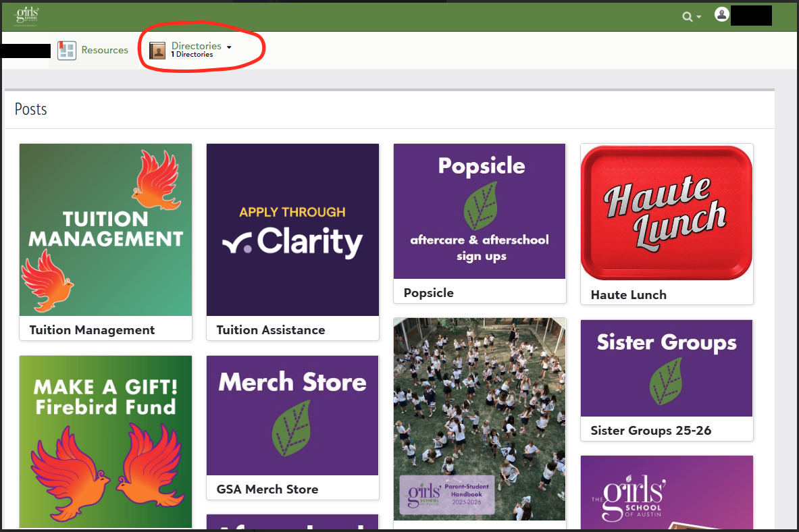Expand the Directories dropdown arrow
799x532 pixels.
click(229, 47)
